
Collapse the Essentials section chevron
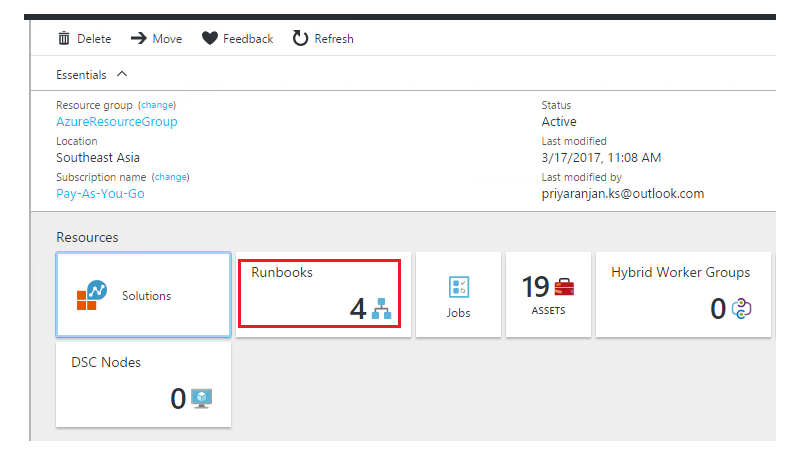122,74
